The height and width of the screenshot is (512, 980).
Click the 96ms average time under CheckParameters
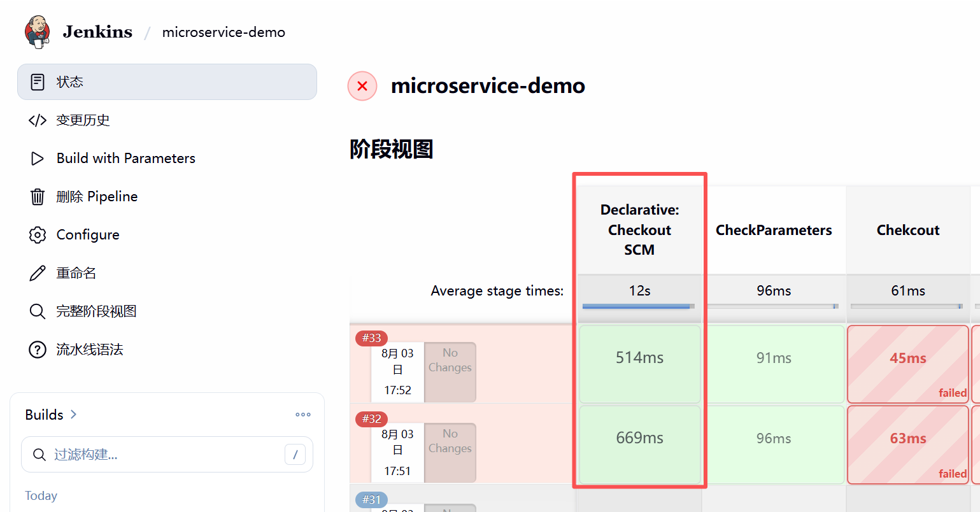coord(774,291)
